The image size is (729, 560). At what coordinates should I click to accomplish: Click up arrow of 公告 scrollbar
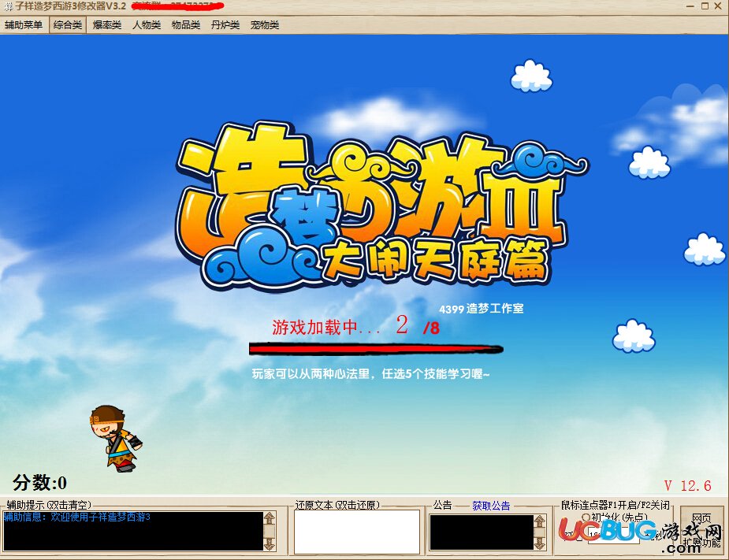pyautogui.click(x=539, y=521)
